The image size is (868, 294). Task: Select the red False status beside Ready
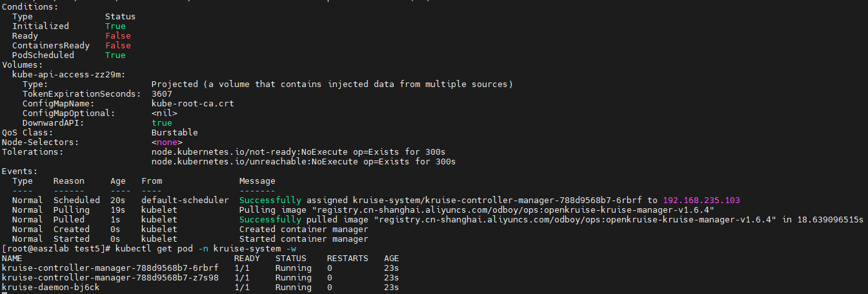point(118,36)
